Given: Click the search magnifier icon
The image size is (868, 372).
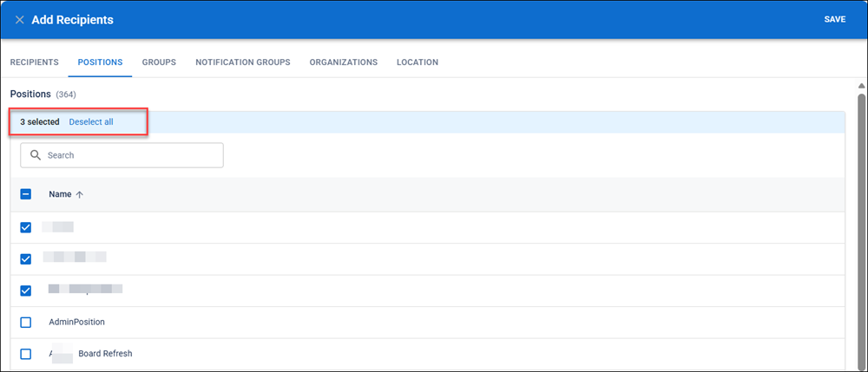Looking at the screenshot, I should (36, 155).
